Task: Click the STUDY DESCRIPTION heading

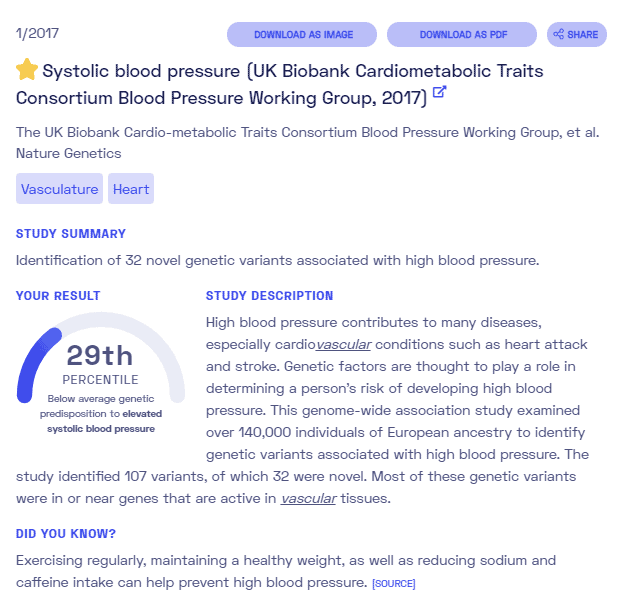Action: [x=270, y=295]
